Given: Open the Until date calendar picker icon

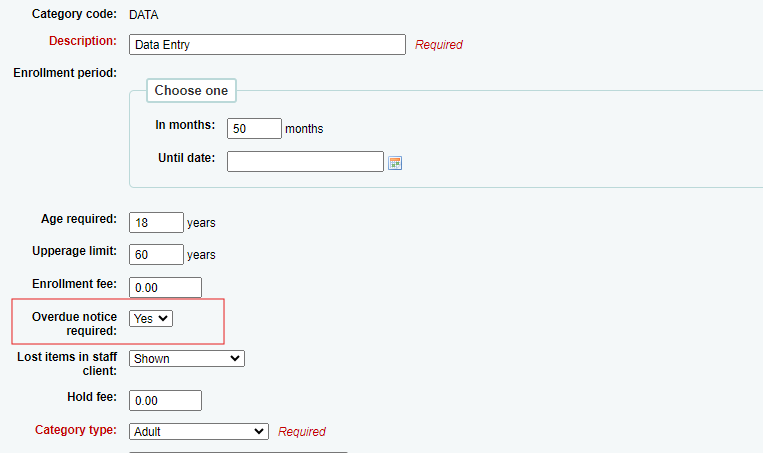Looking at the screenshot, I should [x=395, y=163].
